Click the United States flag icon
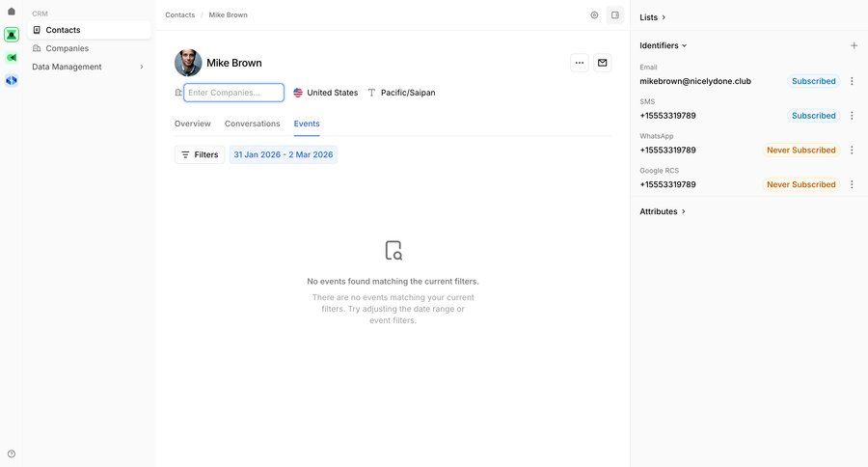The height and width of the screenshot is (467, 868). 298,93
